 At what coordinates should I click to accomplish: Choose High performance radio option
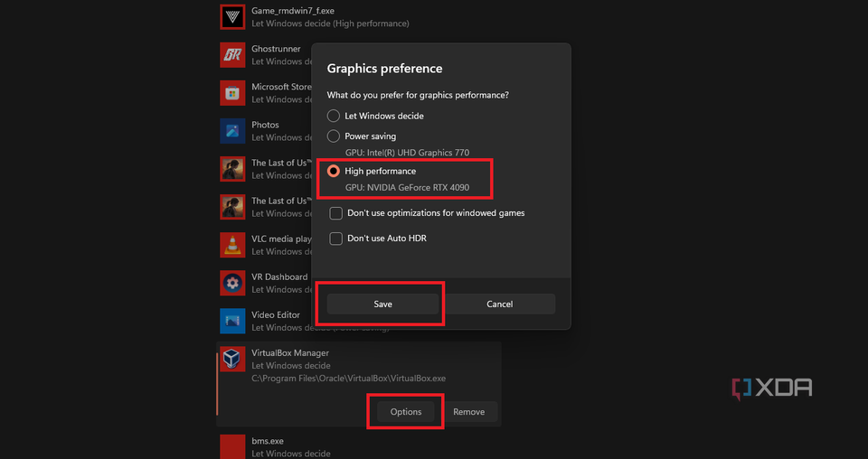pyautogui.click(x=334, y=171)
